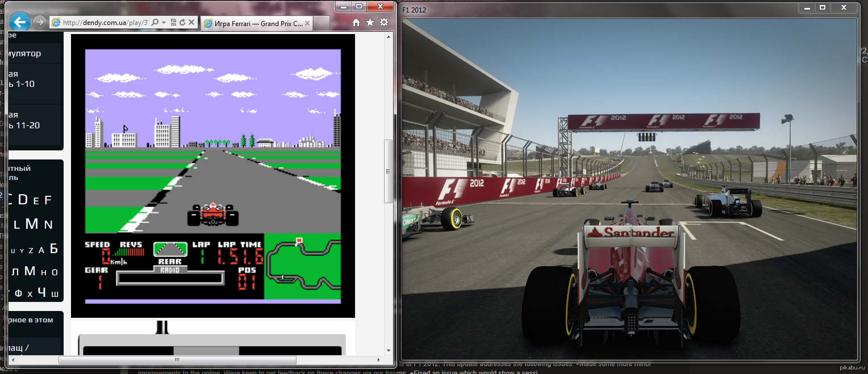Select Cyrillic letter Ч in alphabet index
This screenshot has width=868, height=374.
pyautogui.click(x=41, y=292)
